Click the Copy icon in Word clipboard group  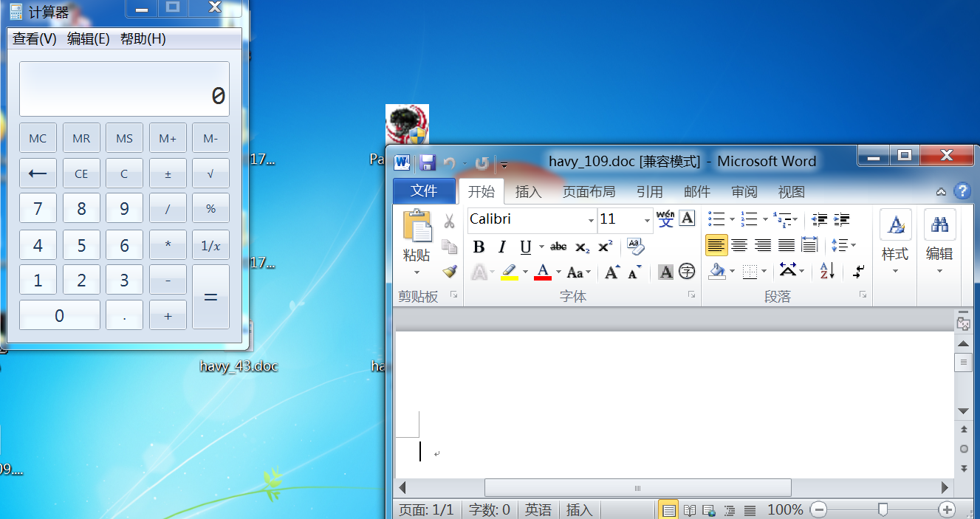(449, 247)
